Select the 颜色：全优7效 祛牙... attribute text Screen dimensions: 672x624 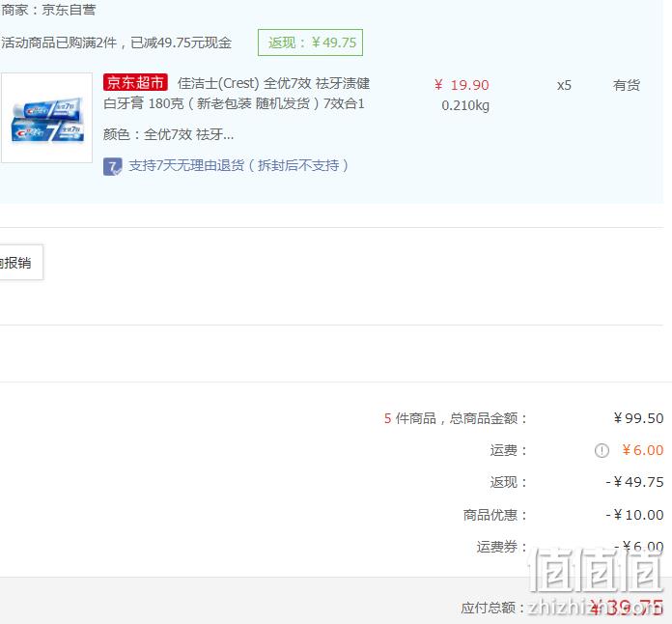click(168, 134)
